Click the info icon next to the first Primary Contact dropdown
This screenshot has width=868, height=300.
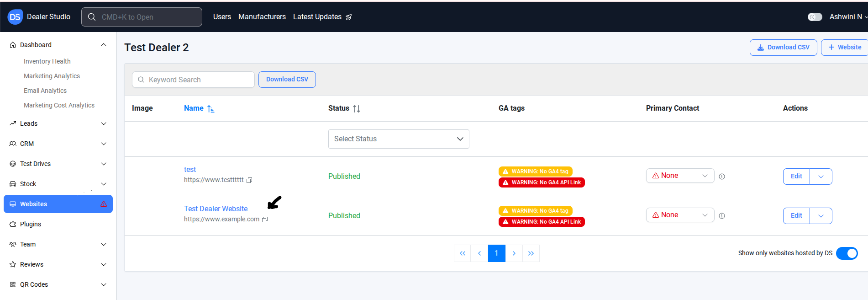722,177
